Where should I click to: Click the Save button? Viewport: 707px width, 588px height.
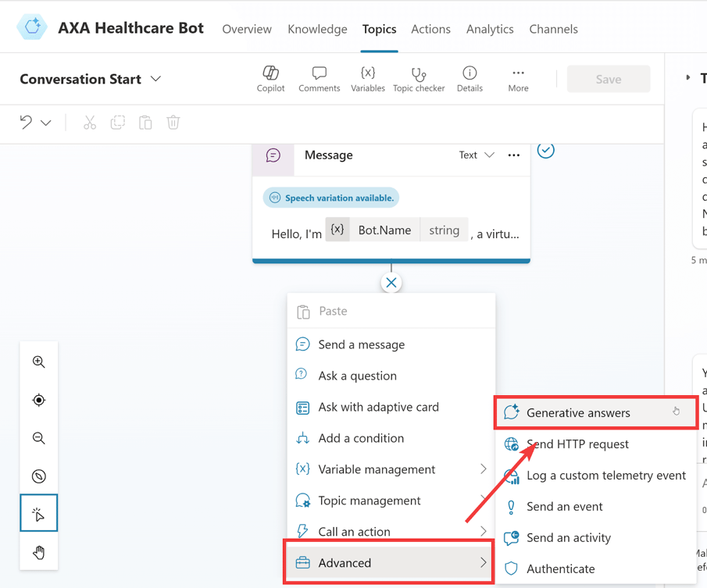click(x=609, y=79)
